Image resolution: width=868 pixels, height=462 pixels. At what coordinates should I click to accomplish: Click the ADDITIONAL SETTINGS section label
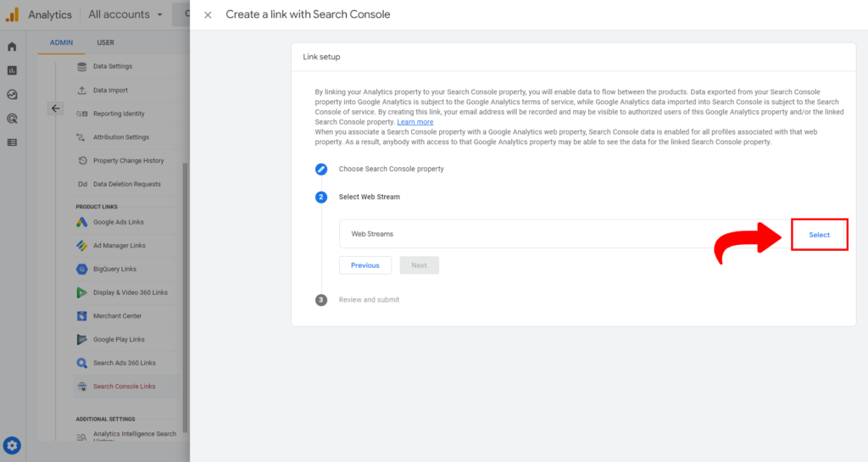[106, 420]
